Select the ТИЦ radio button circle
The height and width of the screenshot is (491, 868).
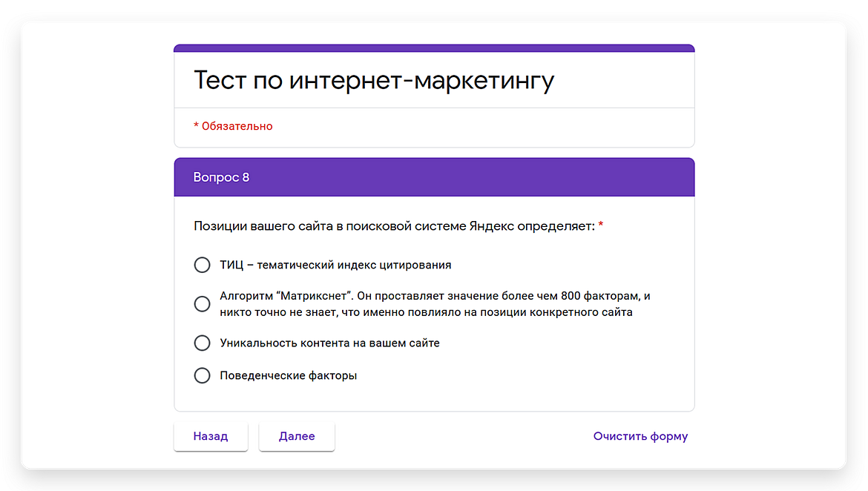[202, 265]
